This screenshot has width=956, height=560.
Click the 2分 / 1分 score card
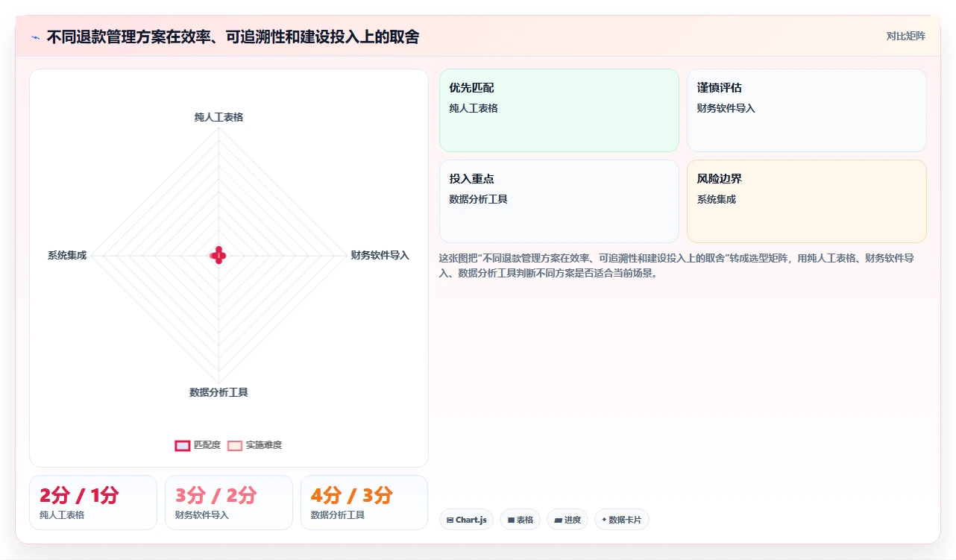(x=93, y=503)
